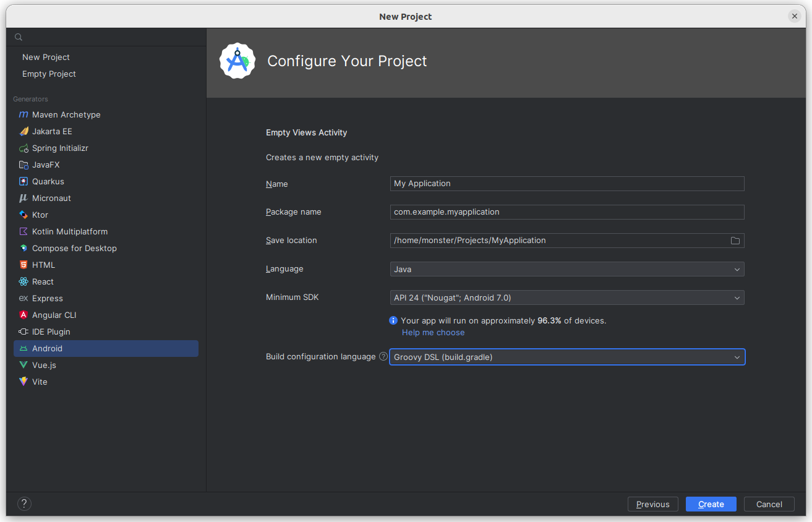Select the Angular CLI generator entry
812x522 pixels.
106,315
